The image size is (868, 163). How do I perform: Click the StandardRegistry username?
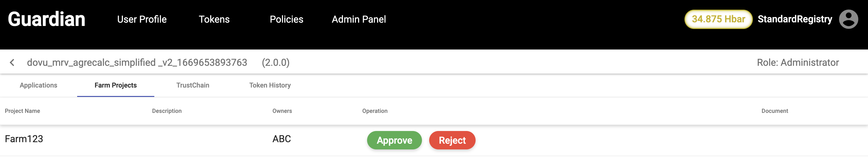click(794, 19)
